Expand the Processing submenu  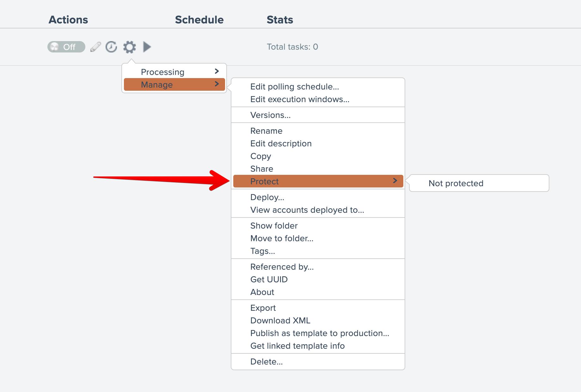click(174, 72)
